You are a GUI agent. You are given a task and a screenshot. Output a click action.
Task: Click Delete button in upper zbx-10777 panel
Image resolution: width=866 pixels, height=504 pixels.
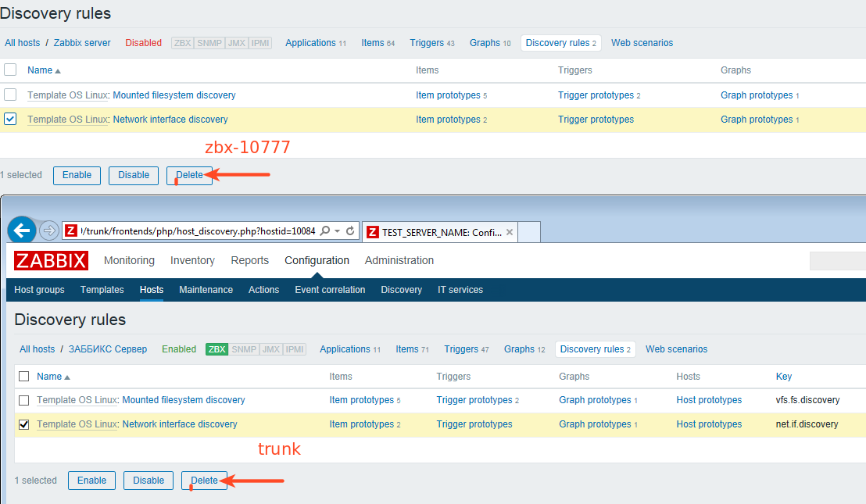189,175
